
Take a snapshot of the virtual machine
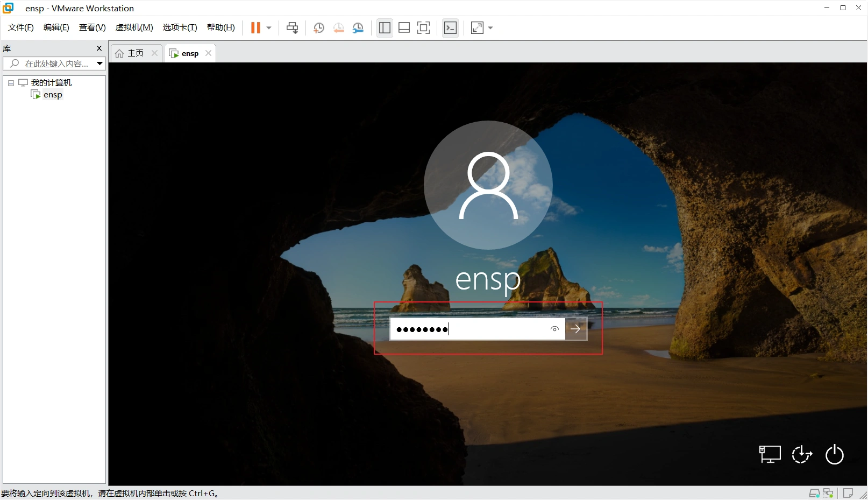click(318, 27)
